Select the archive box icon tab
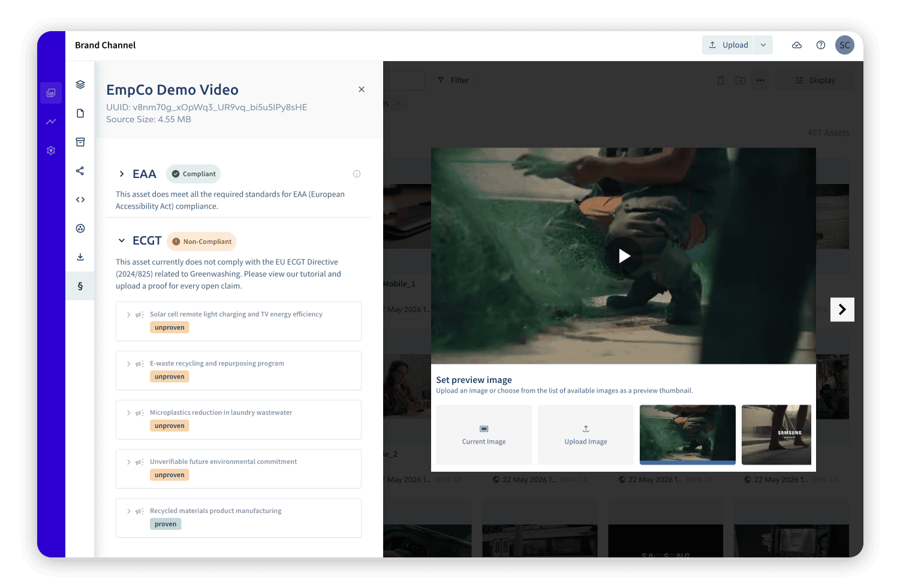 80,142
